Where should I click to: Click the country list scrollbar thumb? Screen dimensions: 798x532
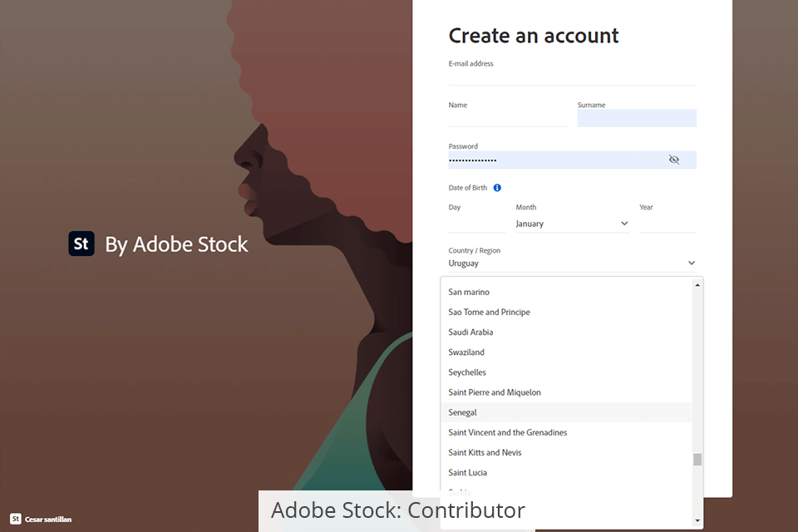click(x=697, y=460)
